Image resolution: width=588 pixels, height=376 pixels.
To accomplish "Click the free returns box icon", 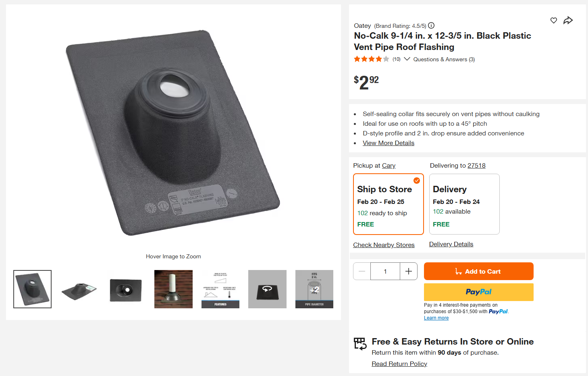I will (360, 344).
